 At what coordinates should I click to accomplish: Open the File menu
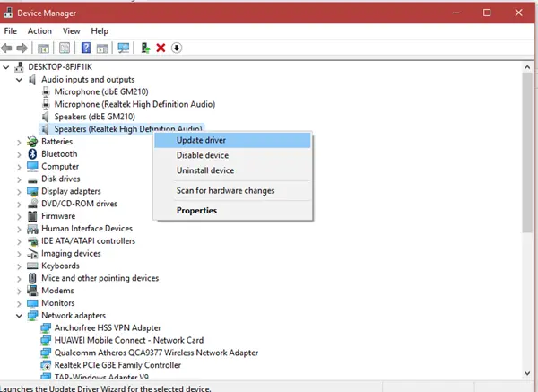pos(10,31)
